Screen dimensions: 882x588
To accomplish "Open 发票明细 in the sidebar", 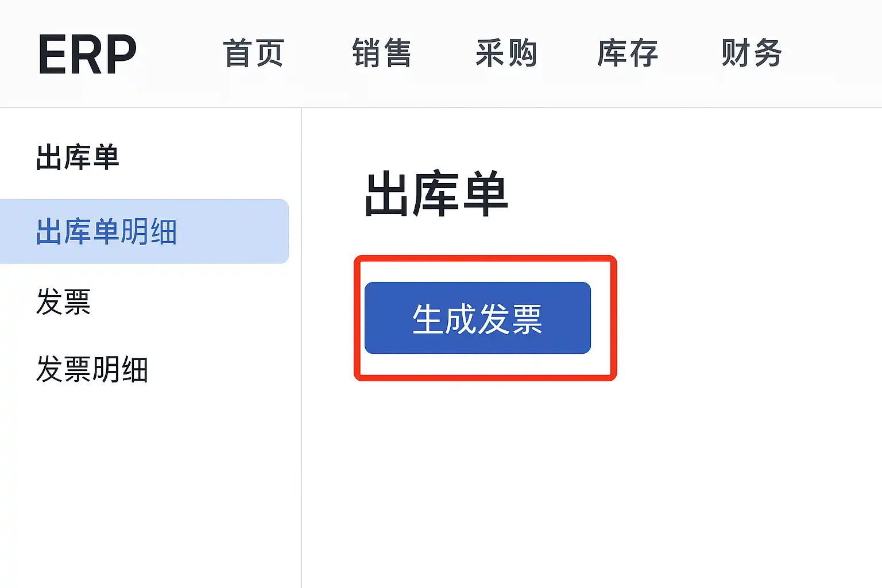I will click(92, 369).
